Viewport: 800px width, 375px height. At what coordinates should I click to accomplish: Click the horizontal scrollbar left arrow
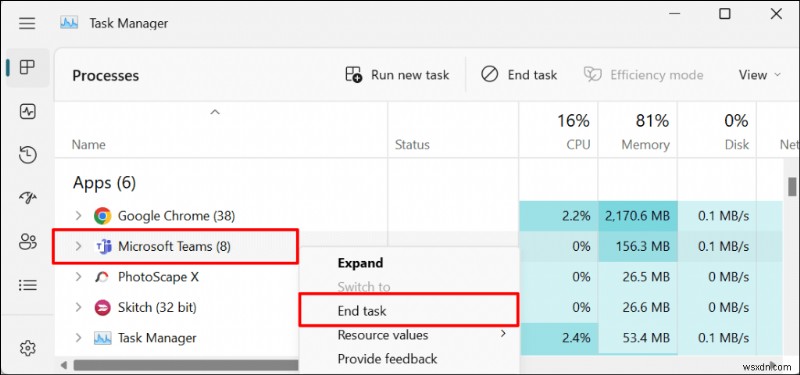64,365
